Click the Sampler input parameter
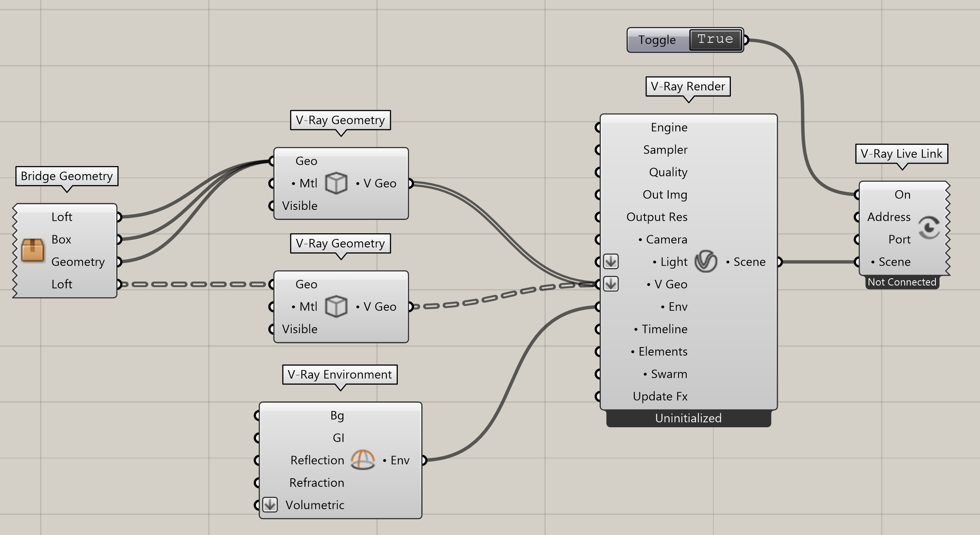Screen dimensions: 980x535 [x=665, y=149]
